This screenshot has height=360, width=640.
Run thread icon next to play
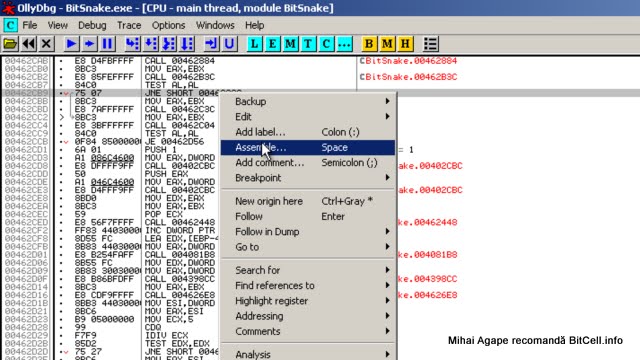tap(89, 44)
